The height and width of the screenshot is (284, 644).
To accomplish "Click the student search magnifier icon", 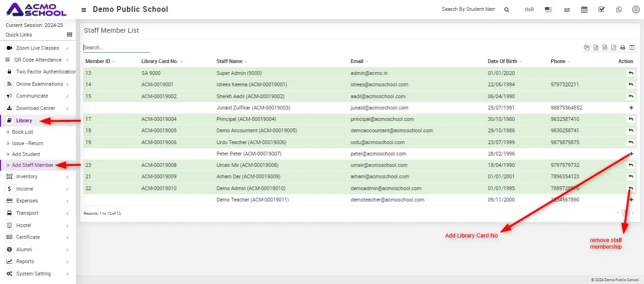I will coord(506,10).
